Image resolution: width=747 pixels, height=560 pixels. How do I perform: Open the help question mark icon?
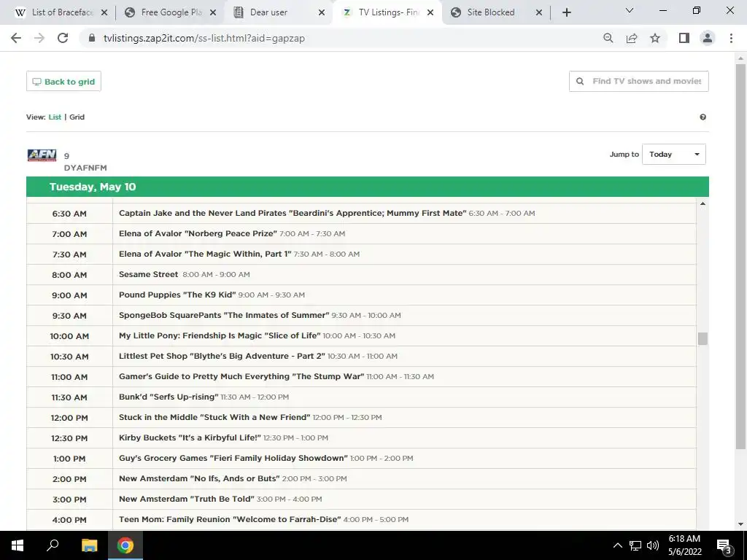703,117
